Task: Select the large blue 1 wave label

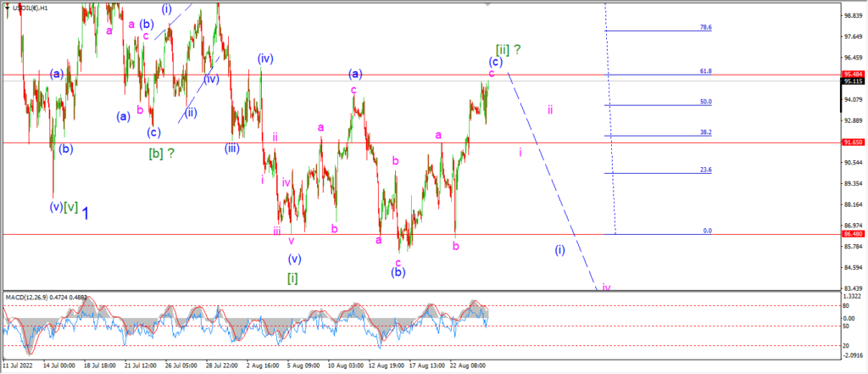Action: coord(86,213)
